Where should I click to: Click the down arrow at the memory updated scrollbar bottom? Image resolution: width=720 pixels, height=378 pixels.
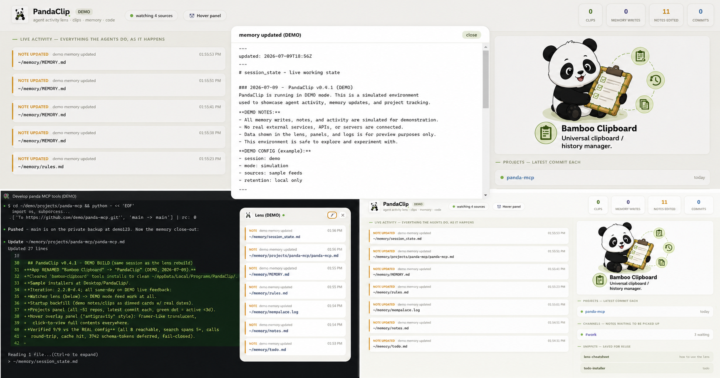tap(485, 195)
